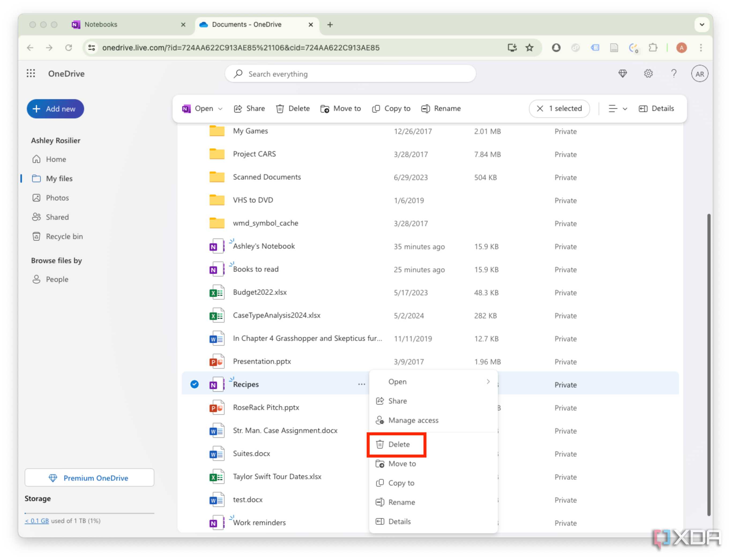Viewport: 731px width, 560px height.
Task: Open the view options chevron near Details
Action: tap(617, 109)
